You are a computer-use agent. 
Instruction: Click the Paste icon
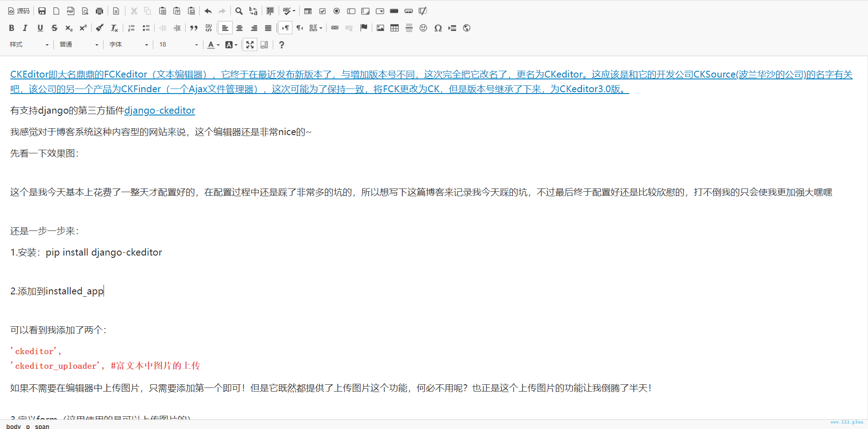[162, 11]
